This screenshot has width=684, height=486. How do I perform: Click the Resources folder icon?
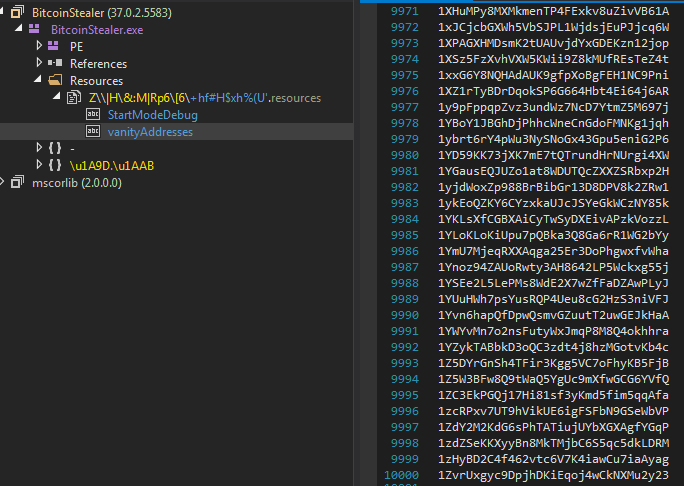(x=55, y=80)
